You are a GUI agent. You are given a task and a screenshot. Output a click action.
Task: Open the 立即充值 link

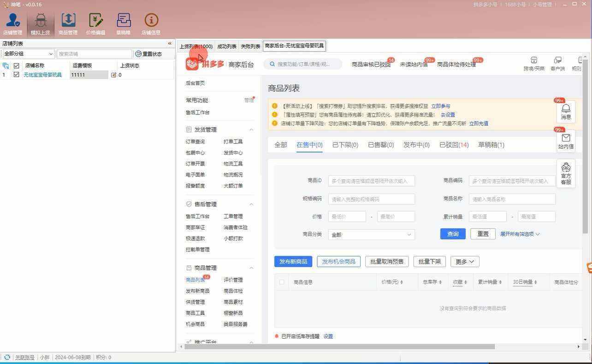tap(479, 123)
